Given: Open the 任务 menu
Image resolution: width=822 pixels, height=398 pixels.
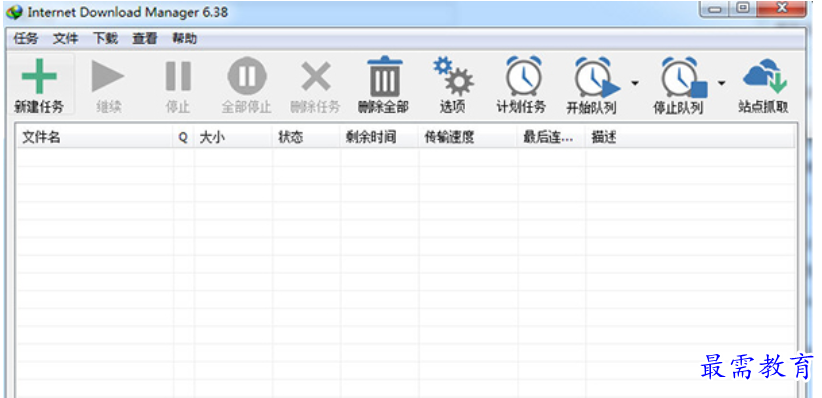Looking at the screenshot, I should pos(26,38).
